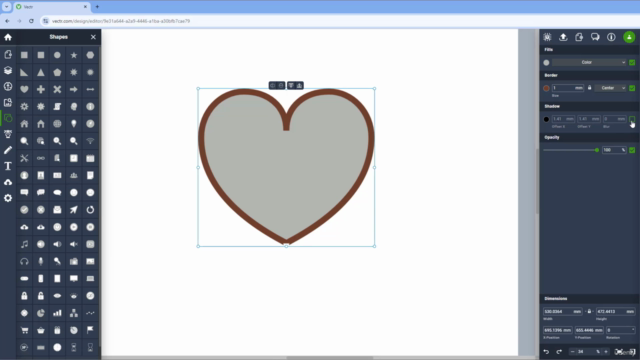Select the Vectr browser tab
Viewport: 640px width, 360px height.
coord(52,7)
